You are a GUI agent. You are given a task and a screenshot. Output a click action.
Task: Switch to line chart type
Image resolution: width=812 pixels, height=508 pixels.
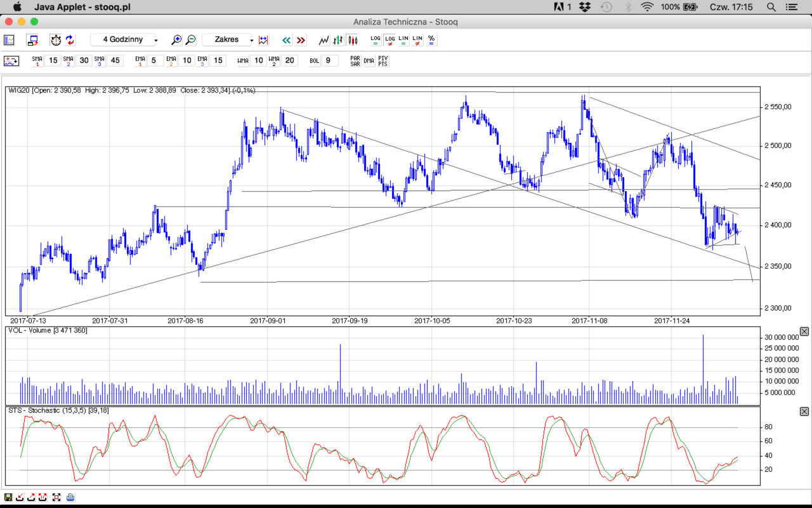tap(324, 40)
